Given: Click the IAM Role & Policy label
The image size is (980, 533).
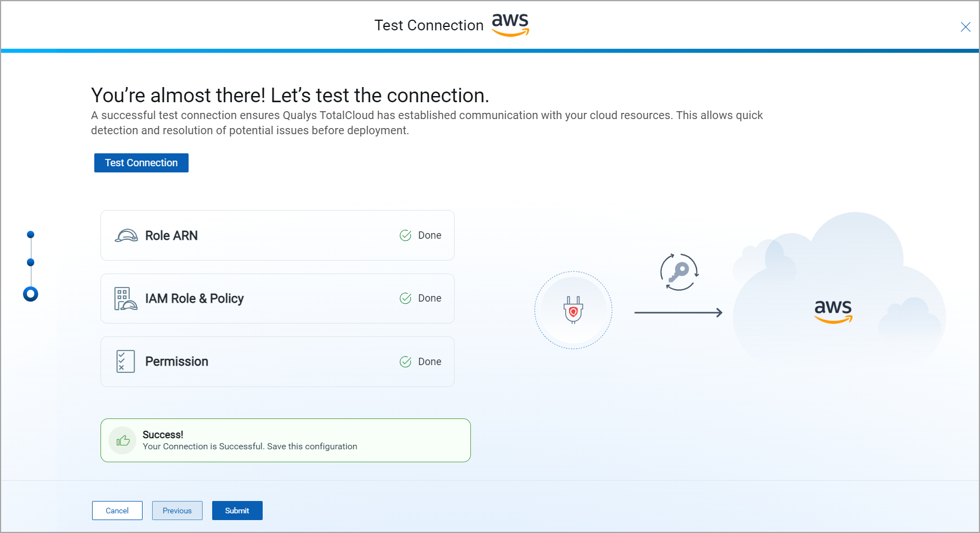Looking at the screenshot, I should tap(194, 299).
